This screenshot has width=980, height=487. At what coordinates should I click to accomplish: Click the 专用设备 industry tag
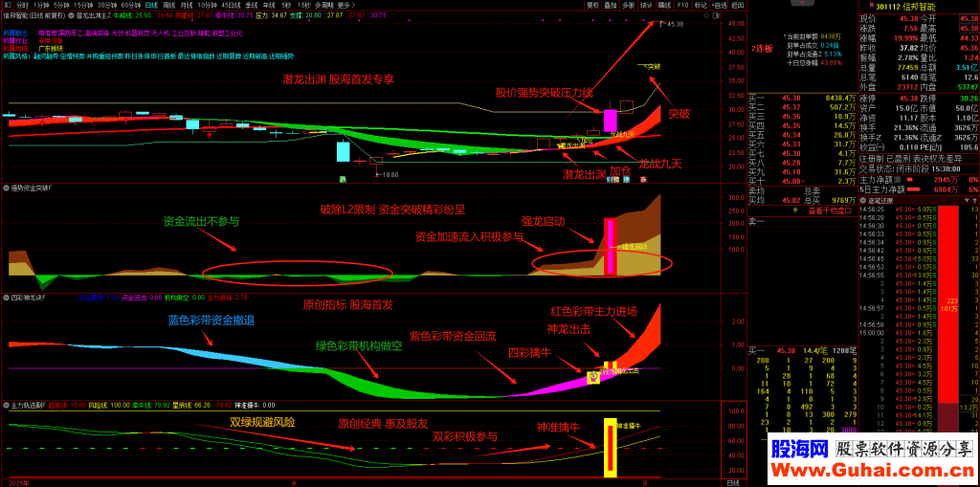50,39
